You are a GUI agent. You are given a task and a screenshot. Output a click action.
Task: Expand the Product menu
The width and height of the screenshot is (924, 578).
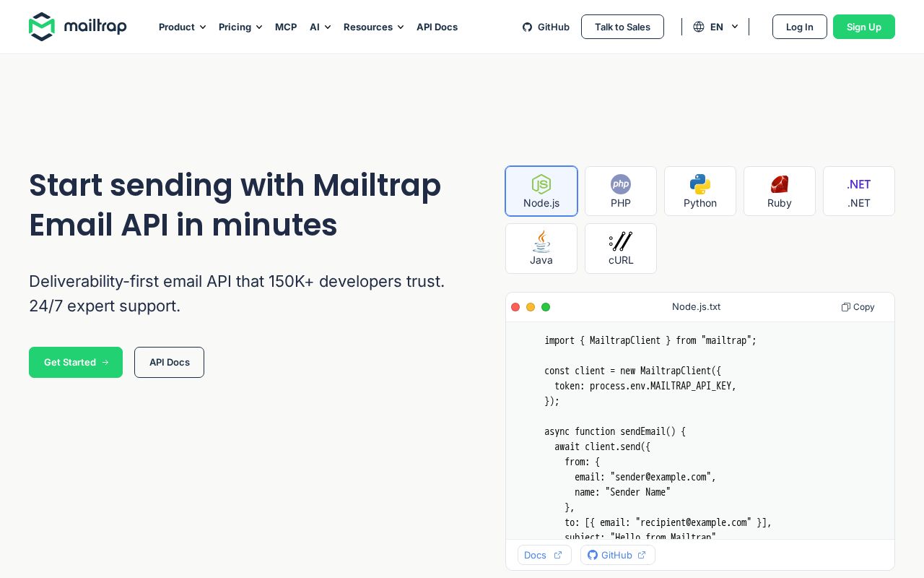(x=183, y=27)
